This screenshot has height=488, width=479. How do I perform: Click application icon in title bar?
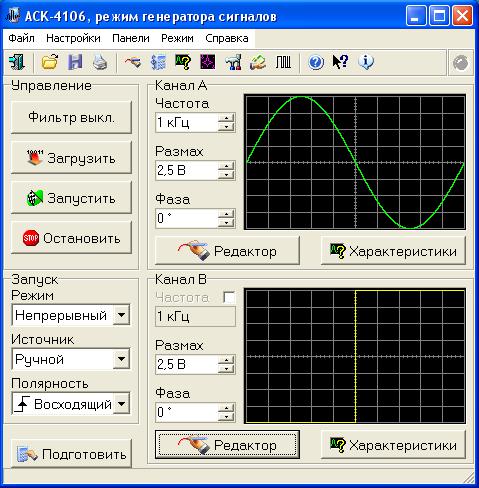(13, 16)
